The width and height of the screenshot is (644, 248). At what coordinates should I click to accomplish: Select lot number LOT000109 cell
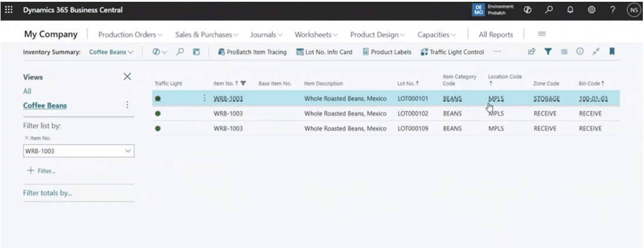[x=413, y=128]
